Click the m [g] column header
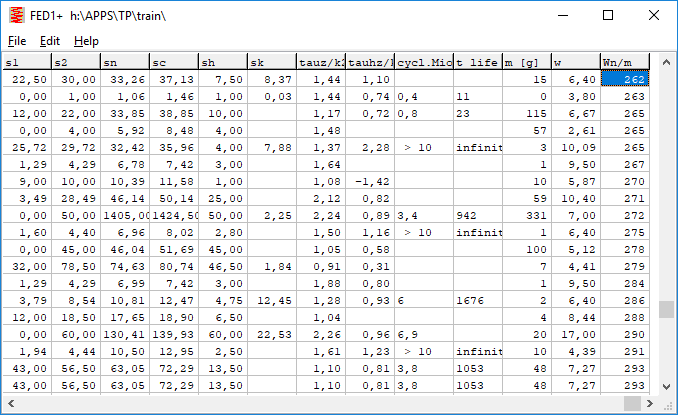Viewport: 678px width, 415px height. pos(526,63)
